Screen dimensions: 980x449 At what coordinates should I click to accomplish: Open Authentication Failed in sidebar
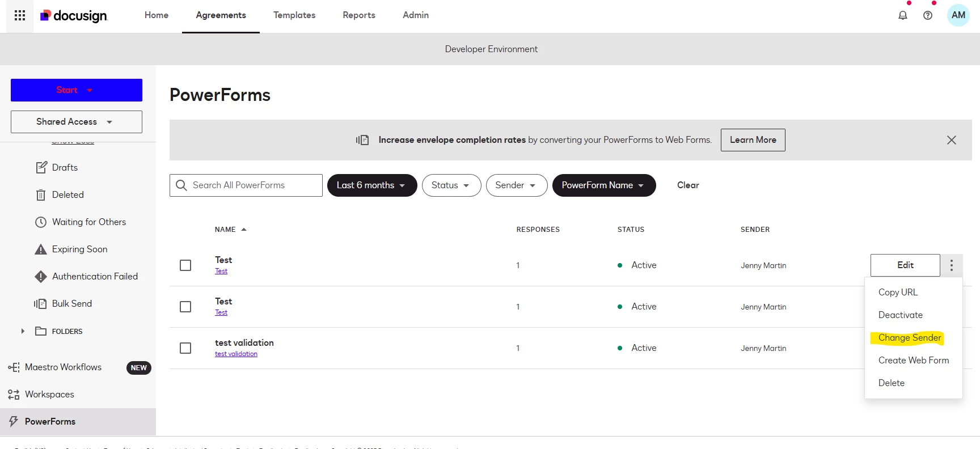(95, 277)
